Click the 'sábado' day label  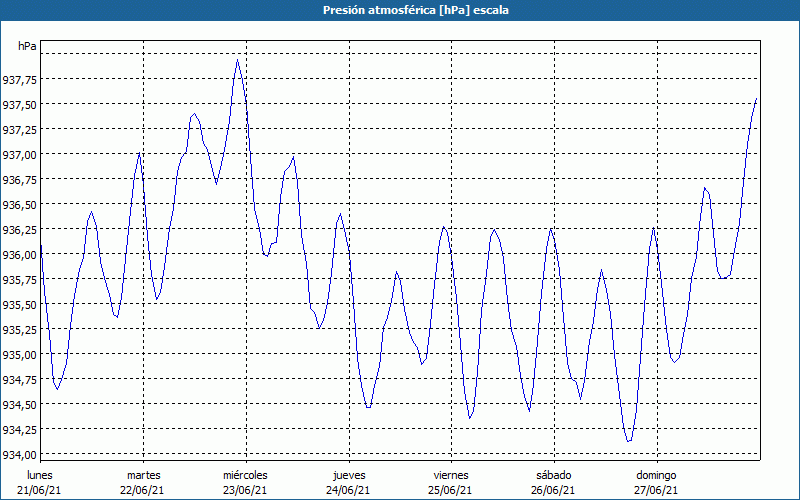554,475
